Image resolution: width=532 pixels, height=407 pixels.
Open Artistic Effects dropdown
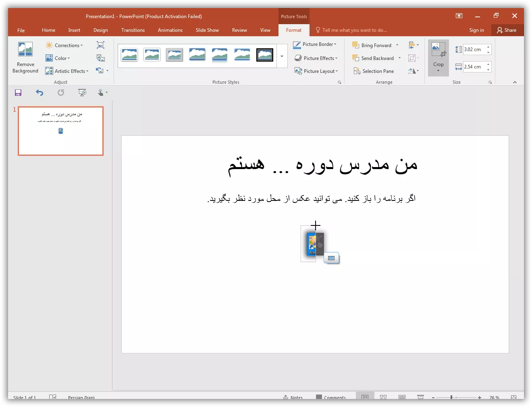pos(67,71)
